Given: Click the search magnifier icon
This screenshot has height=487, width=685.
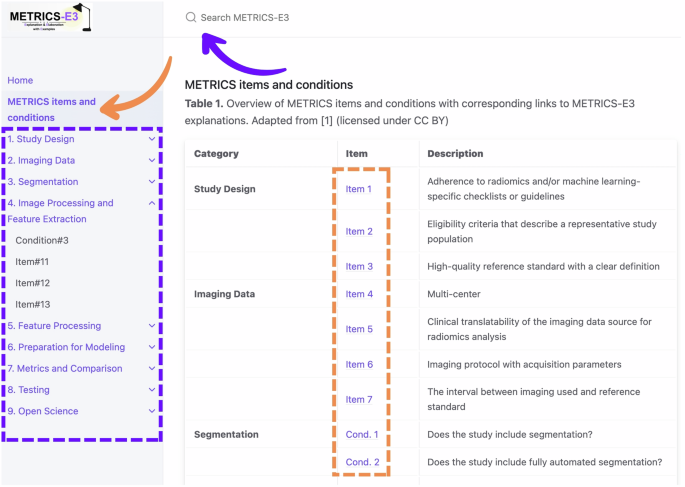Looking at the screenshot, I should click(x=190, y=18).
